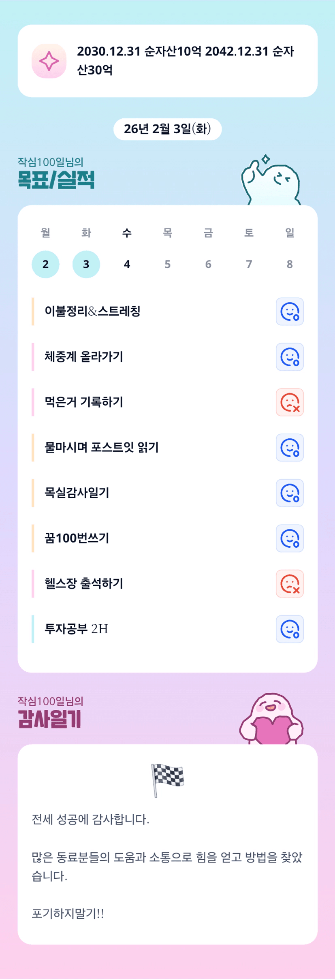Open the 26년 2월 3일(화) date picker
Screen dimensions: 335x980
click(x=167, y=129)
